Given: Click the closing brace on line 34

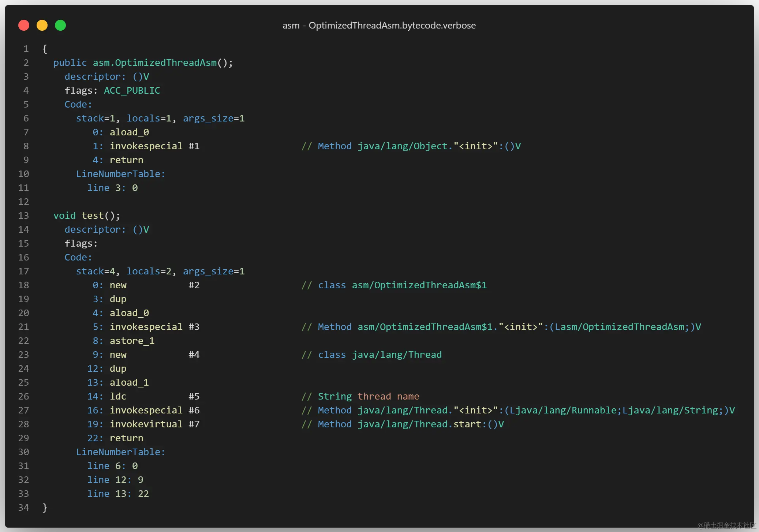Looking at the screenshot, I should click(x=45, y=507).
